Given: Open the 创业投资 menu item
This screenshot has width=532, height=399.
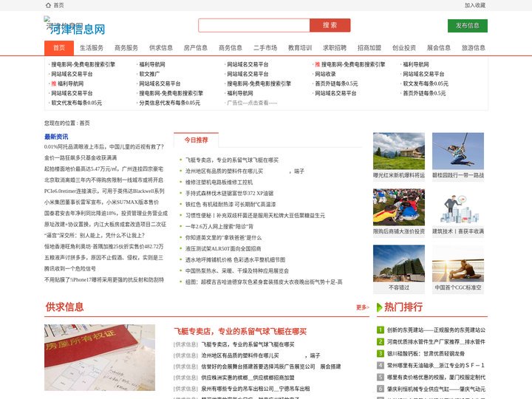Looking at the screenshot, I should pyautogui.click(x=403, y=48).
